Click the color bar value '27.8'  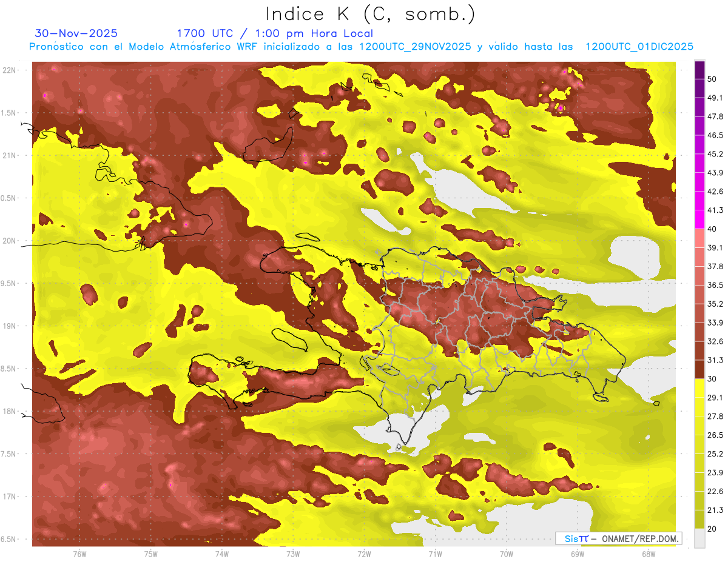click(715, 416)
